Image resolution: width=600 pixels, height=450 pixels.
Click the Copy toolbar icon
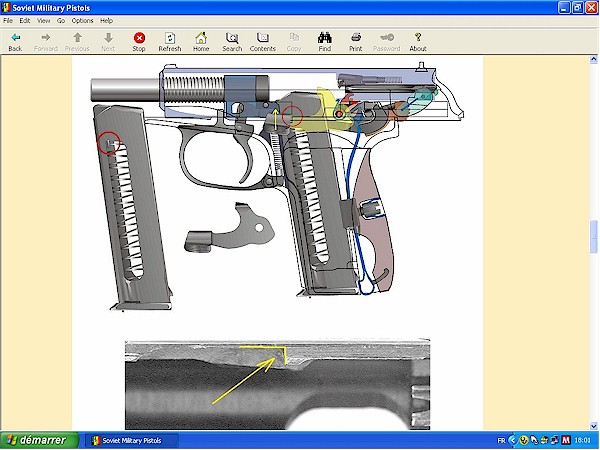click(x=294, y=38)
